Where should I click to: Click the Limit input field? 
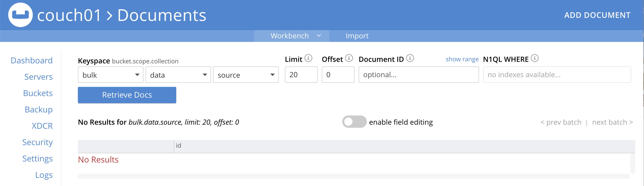click(301, 75)
